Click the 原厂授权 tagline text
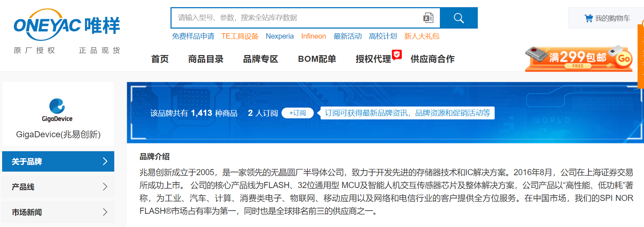Image resolution: width=644 pixels, height=227 pixels. [x=34, y=50]
